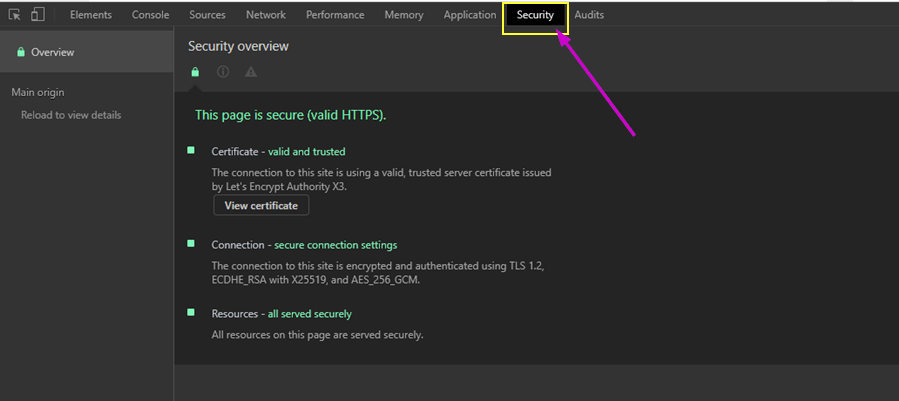Select the info circle icon under Security overview

coord(223,72)
